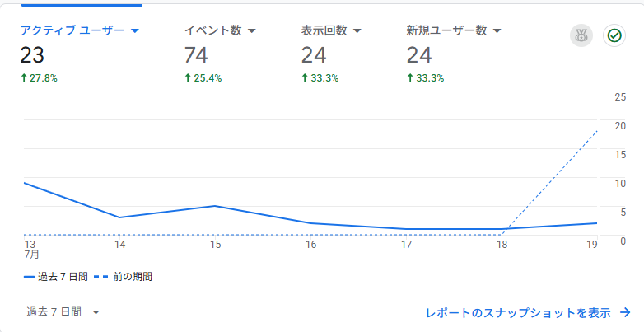This screenshot has height=332, width=644.
Task: Click the medal insights icon
Action: (581, 35)
